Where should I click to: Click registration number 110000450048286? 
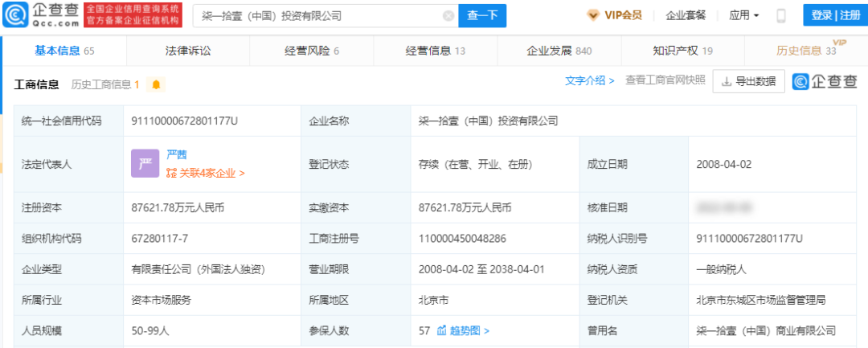(x=462, y=239)
